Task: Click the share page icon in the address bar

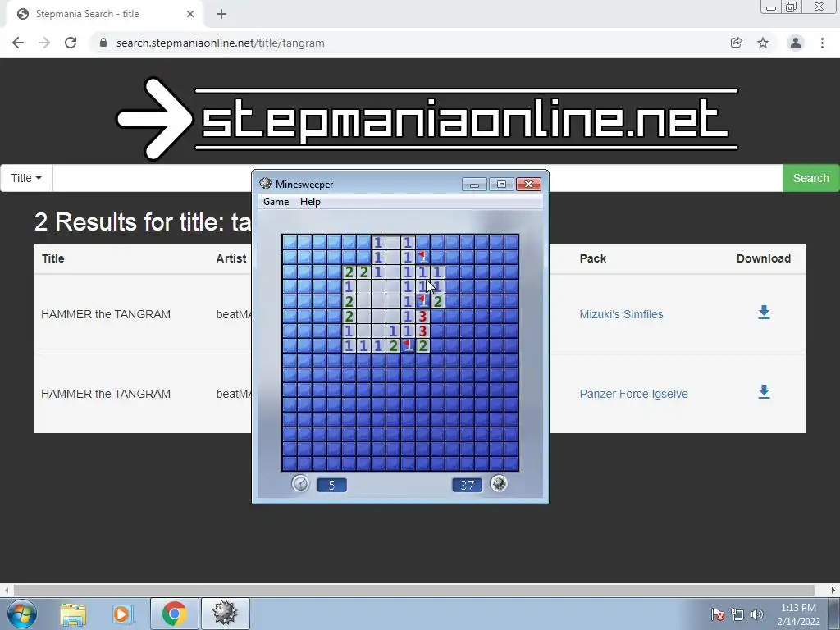Action: 737,43
